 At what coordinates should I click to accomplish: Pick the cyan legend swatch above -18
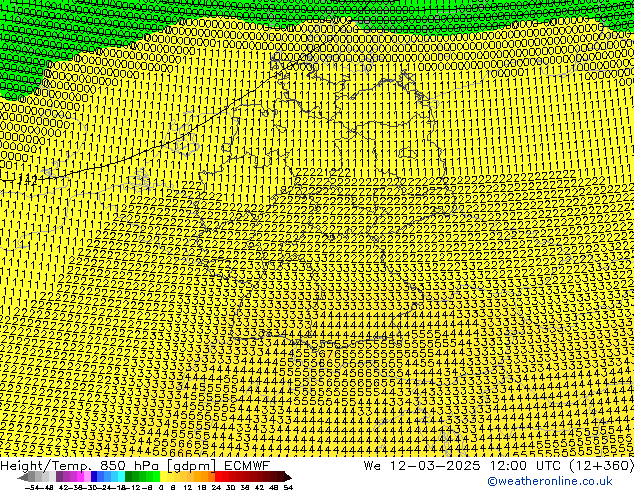tap(122, 477)
